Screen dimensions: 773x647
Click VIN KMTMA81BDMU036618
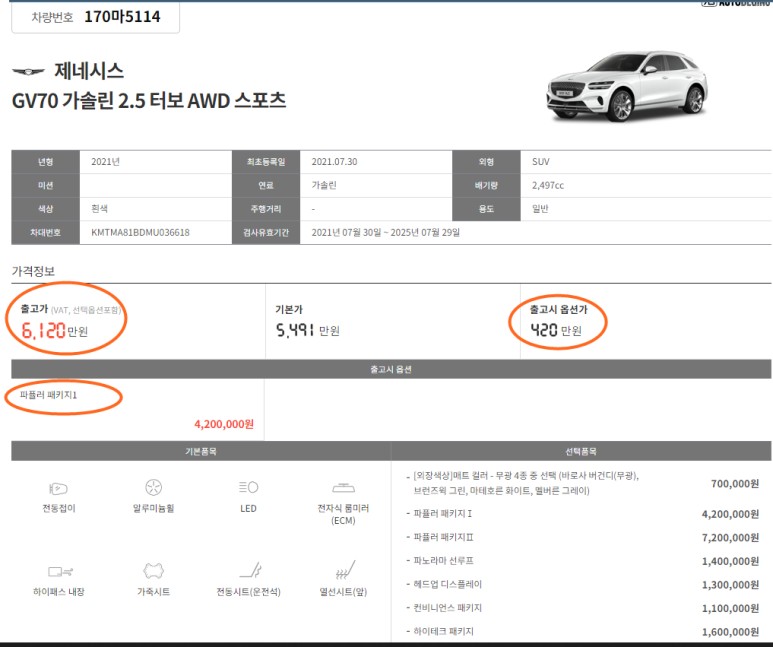coord(141,232)
